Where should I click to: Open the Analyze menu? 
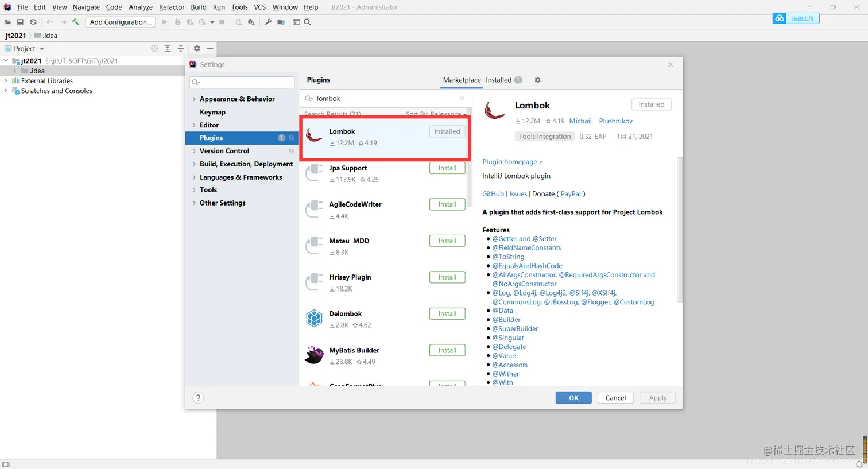(141, 7)
